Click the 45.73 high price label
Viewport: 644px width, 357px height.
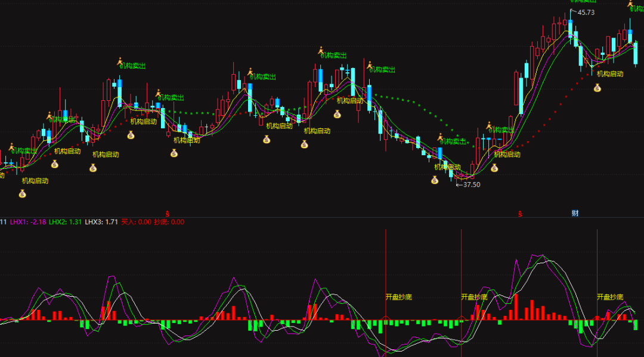(x=586, y=13)
